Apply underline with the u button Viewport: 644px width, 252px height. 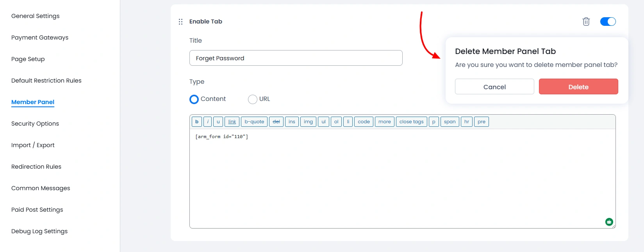[x=218, y=122]
